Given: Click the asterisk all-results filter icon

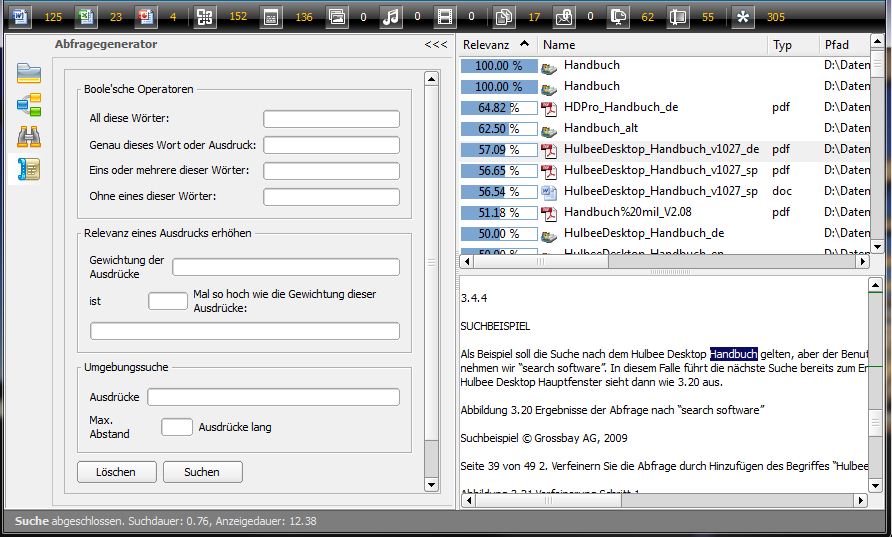Looking at the screenshot, I should click(741, 16).
